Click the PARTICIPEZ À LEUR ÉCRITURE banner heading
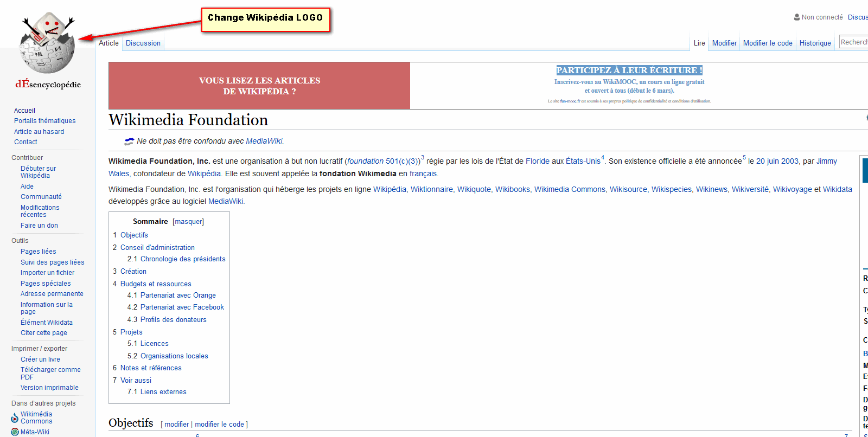 click(x=629, y=70)
